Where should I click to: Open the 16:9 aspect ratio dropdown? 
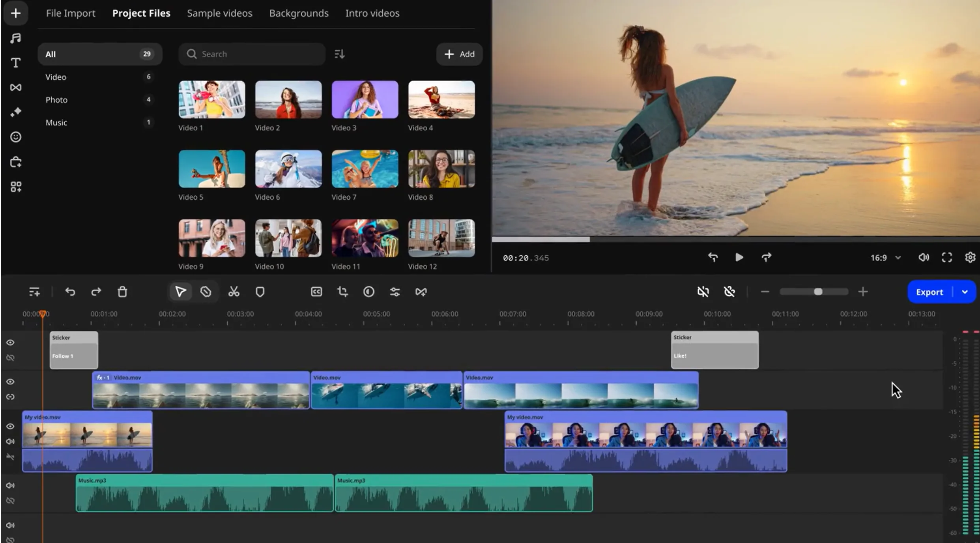coord(885,257)
